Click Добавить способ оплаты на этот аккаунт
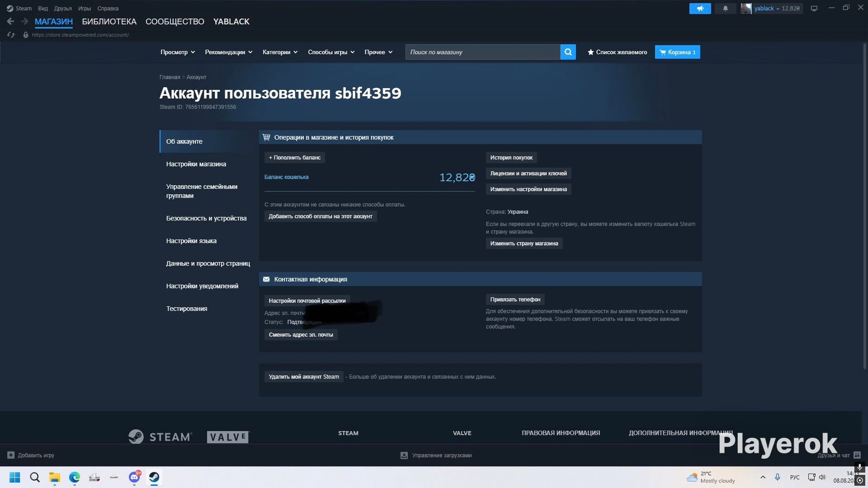This screenshot has width=868, height=488. (321, 216)
